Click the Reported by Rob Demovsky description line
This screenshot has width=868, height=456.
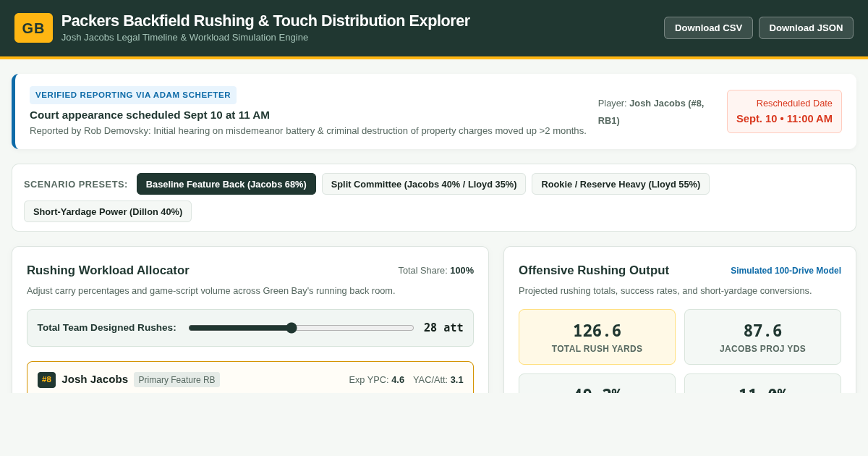(x=308, y=131)
